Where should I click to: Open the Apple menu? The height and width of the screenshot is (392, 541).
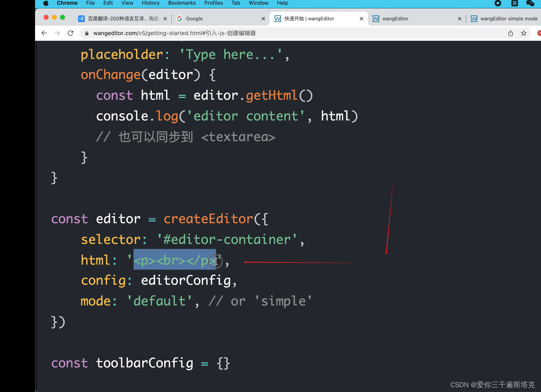coord(46,3)
